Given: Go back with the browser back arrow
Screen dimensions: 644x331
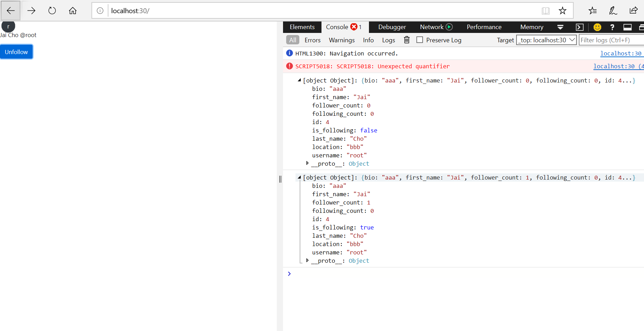Looking at the screenshot, I should tap(11, 11).
